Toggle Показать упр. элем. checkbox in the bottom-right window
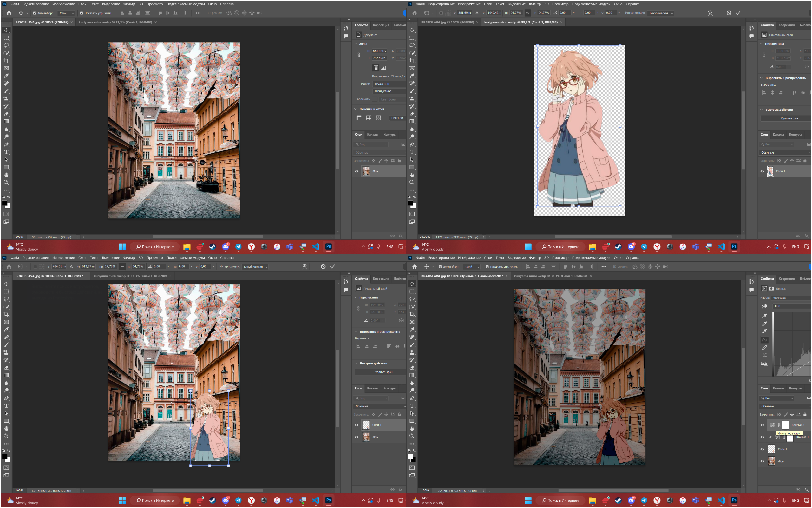Viewport: 812px width, 508px height. (x=487, y=267)
